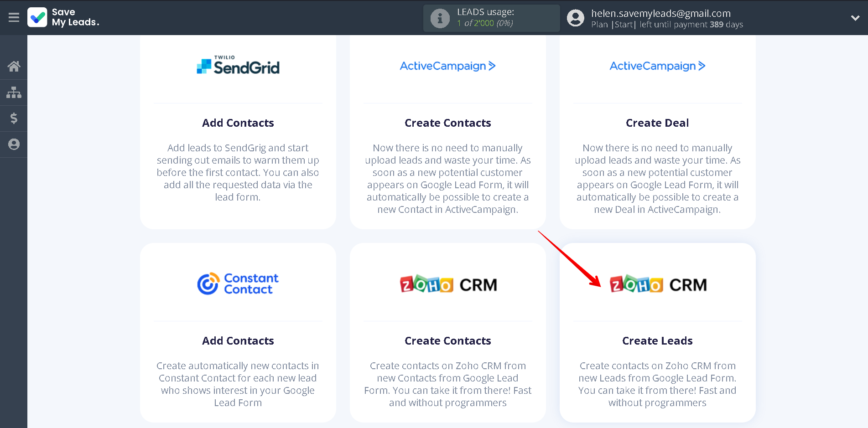Click the Constant Contact logo
Image resolution: width=868 pixels, height=428 pixels.
pyautogui.click(x=238, y=284)
